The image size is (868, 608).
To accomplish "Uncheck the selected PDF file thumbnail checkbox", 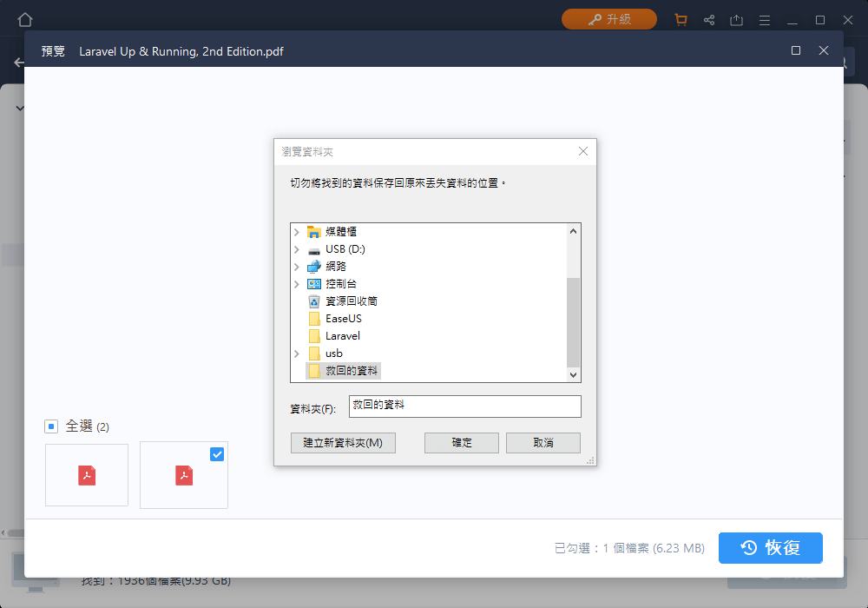I will pos(216,453).
